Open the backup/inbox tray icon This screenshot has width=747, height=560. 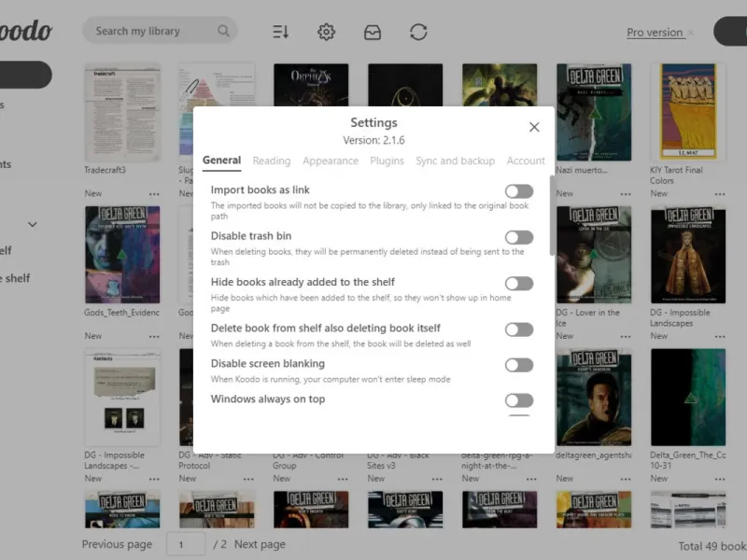(x=372, y=32)
